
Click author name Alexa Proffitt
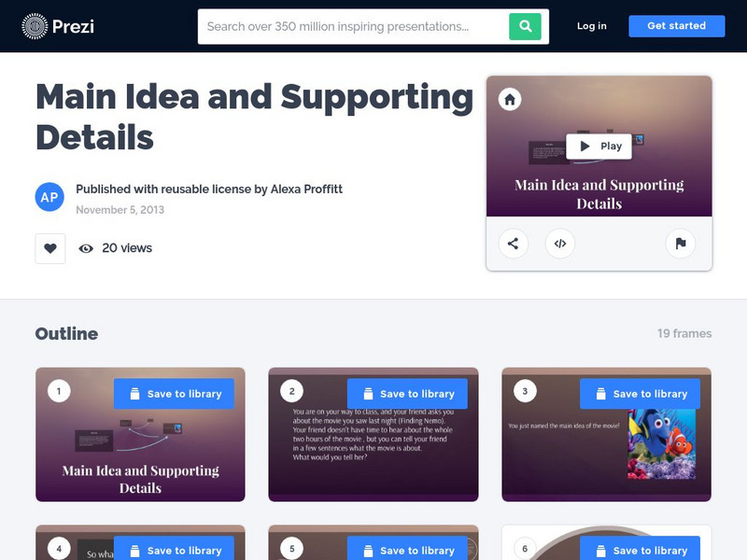pos(306,189)
